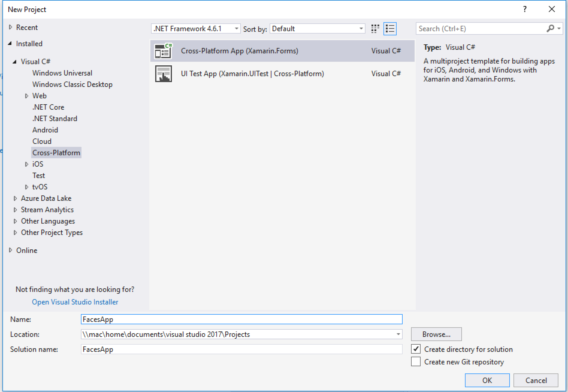Click the UI Test App template icon
The image size is (568, 392).
163,74
